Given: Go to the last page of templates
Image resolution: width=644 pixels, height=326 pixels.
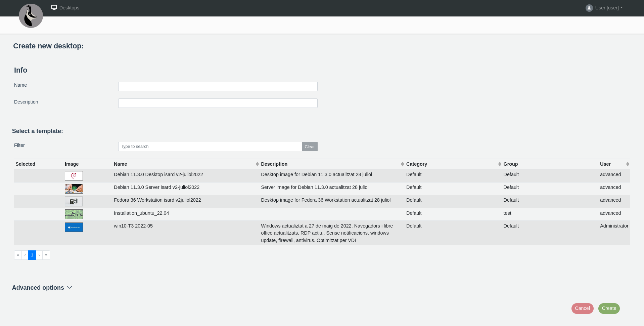Looking at the screenshot, I should point(46,255).
